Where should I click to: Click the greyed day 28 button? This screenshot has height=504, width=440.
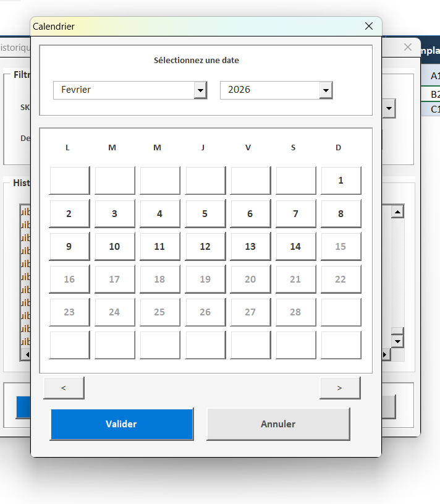(x=296, y=312)
